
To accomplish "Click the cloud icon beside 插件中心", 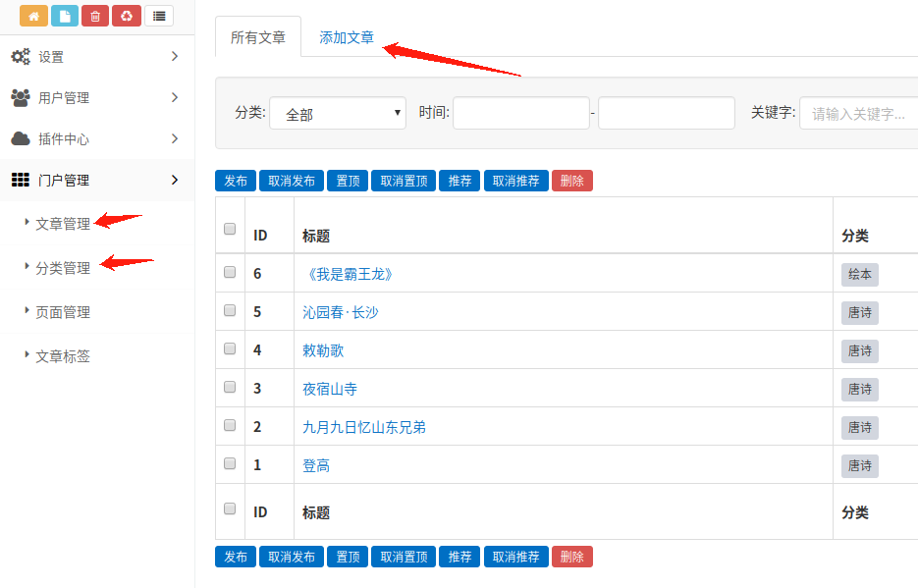I will pos(21,138).
